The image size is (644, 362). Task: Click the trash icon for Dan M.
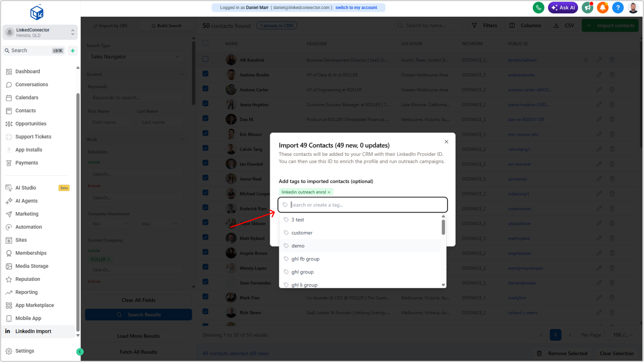click(612, 119)
